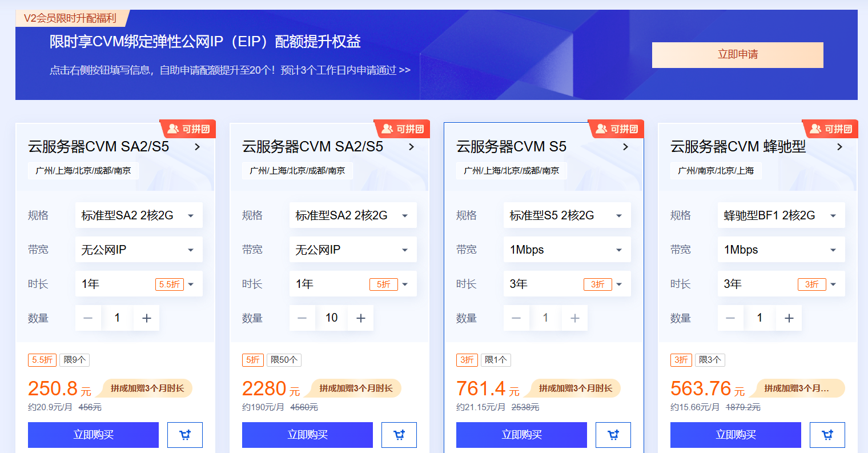This screenshot has width=868, height=453.
Task: Click the 立即申请 button in banner
Action: click(737, 55)
